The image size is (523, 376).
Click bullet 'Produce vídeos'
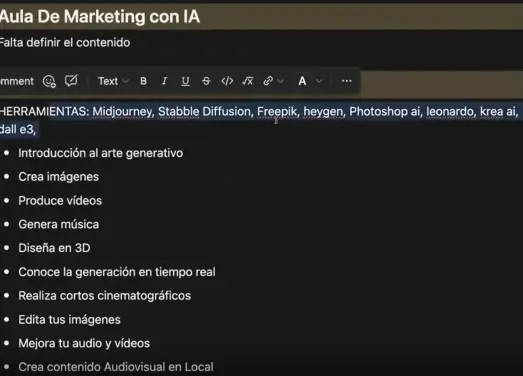tap(60, 201)
